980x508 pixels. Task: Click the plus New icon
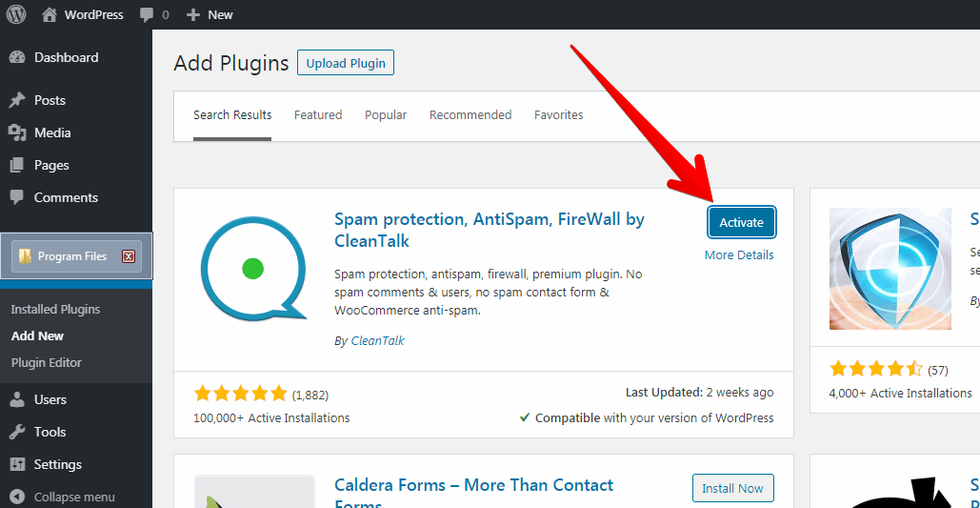coord(193,15)
